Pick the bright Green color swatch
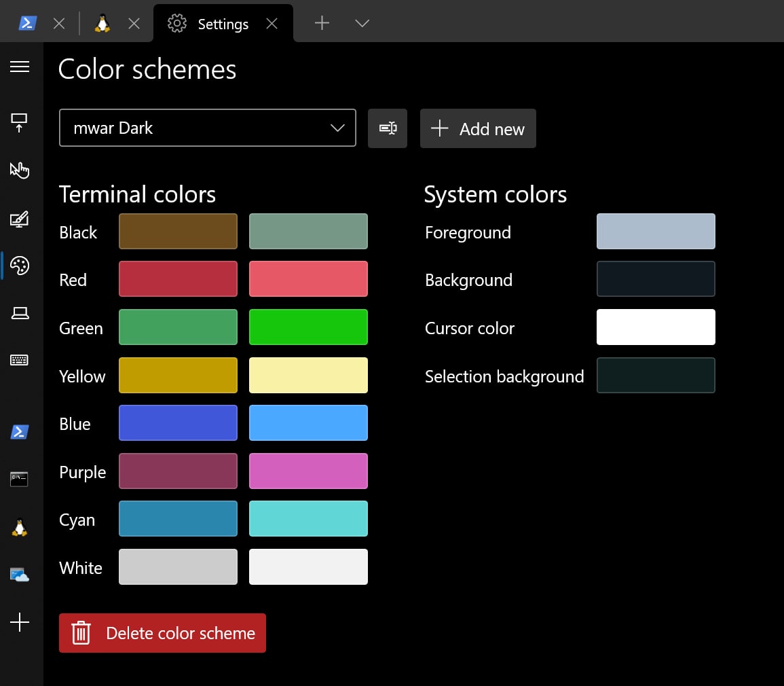 click(x=308, y=327)
